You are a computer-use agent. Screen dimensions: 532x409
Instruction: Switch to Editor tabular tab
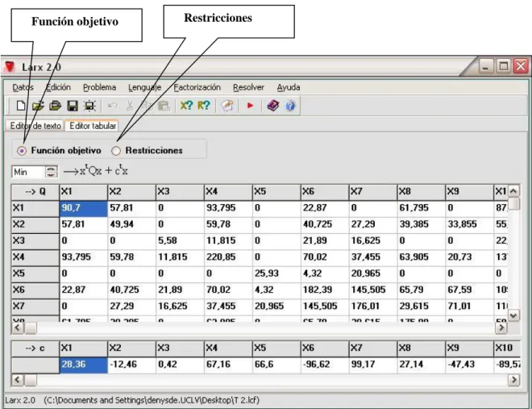92,126
